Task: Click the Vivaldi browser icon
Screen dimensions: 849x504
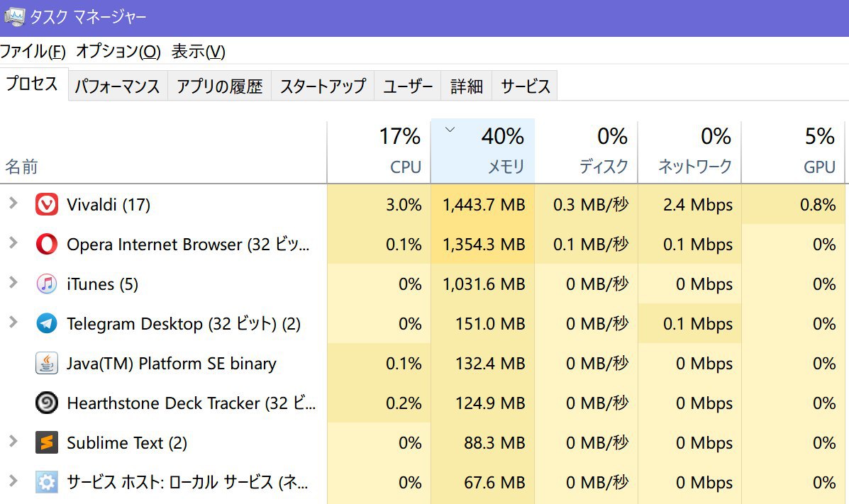Action: tap(47, 205)
